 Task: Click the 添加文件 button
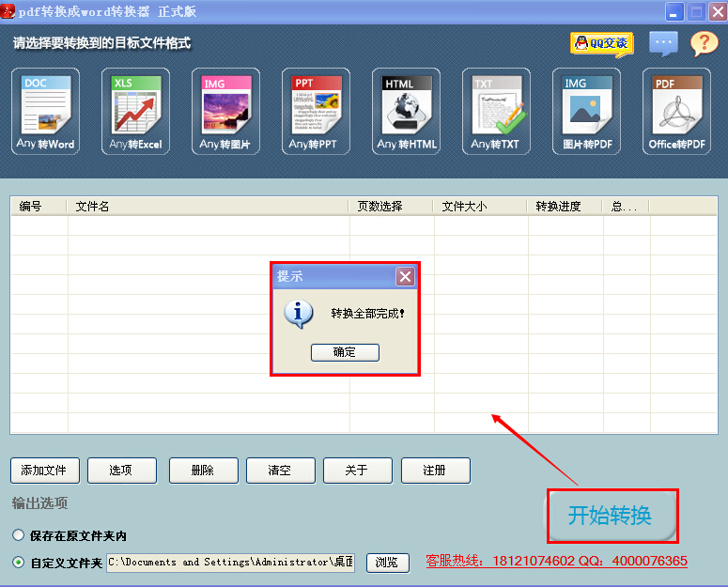click(x=45, y=471)
